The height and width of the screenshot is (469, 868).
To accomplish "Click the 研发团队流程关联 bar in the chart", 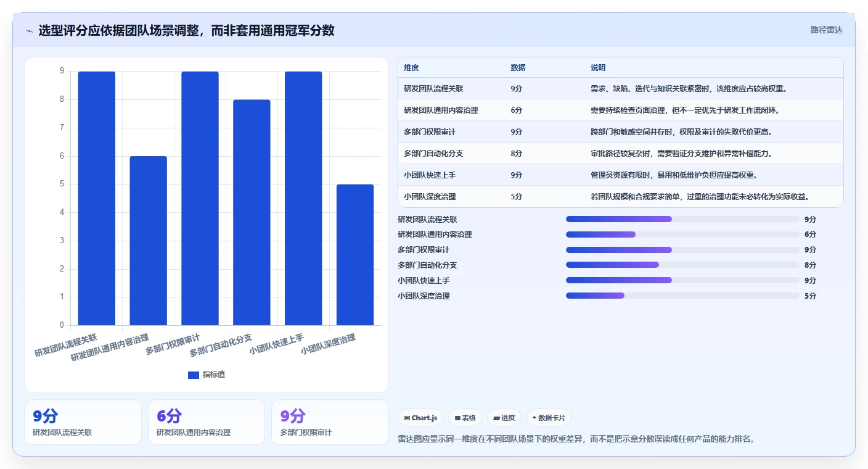I will pyautogui.click(x=97, y=198).
